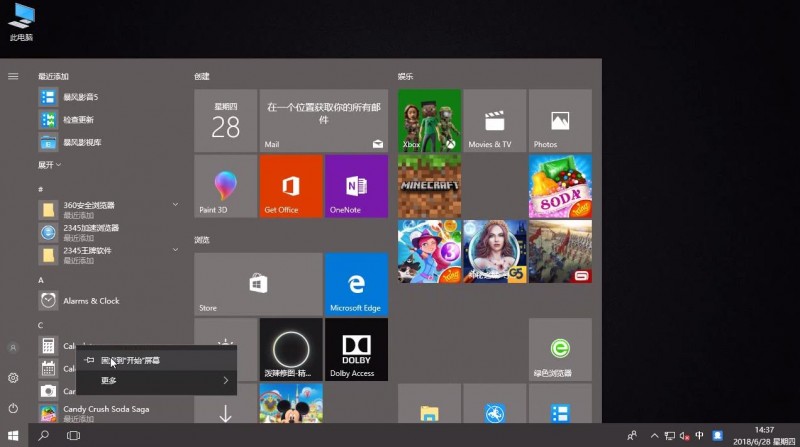Viewport: 800px width, 447px height.
Task: Click the letter A section header
Action: tap(41, 280)
